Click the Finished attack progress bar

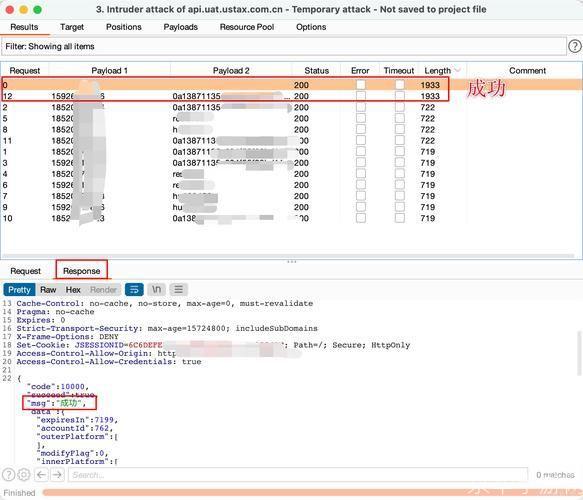[312, 493]
